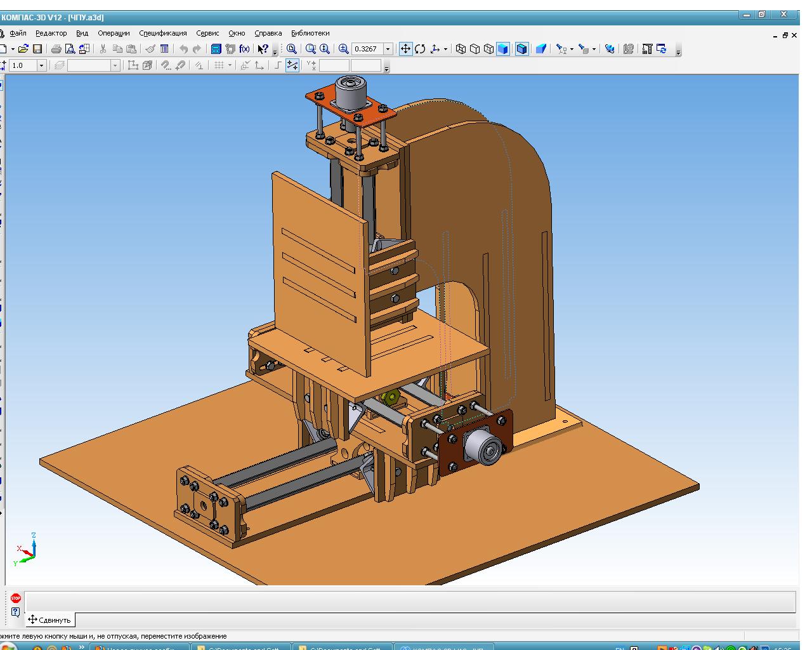Click the Сдвинуть tab button
Viewport: 812px width, 650px height.
pos(49,620)
